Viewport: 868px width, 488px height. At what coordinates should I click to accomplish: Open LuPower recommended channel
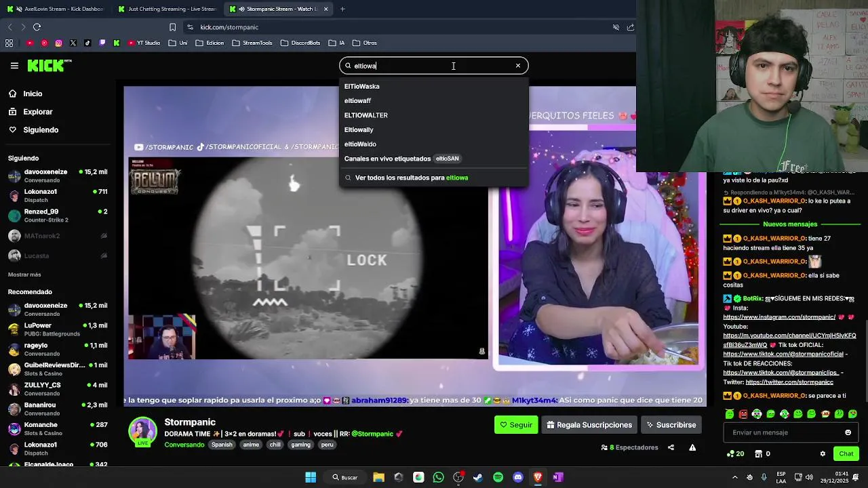[58, 329]
